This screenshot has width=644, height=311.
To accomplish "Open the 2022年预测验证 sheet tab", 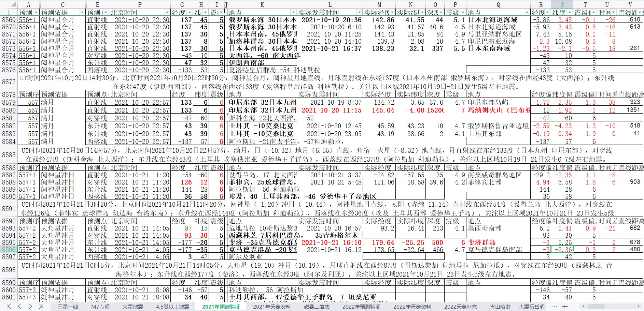I will point(361,307).
